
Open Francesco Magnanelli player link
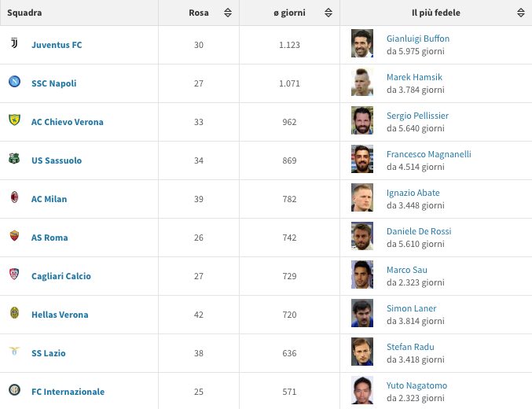tap(428, 154)
